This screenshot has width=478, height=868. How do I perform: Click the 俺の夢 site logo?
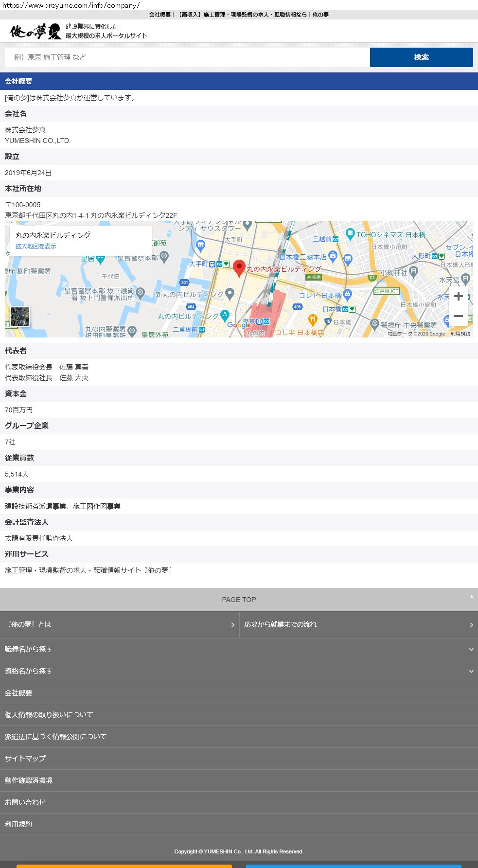[35, 32]
